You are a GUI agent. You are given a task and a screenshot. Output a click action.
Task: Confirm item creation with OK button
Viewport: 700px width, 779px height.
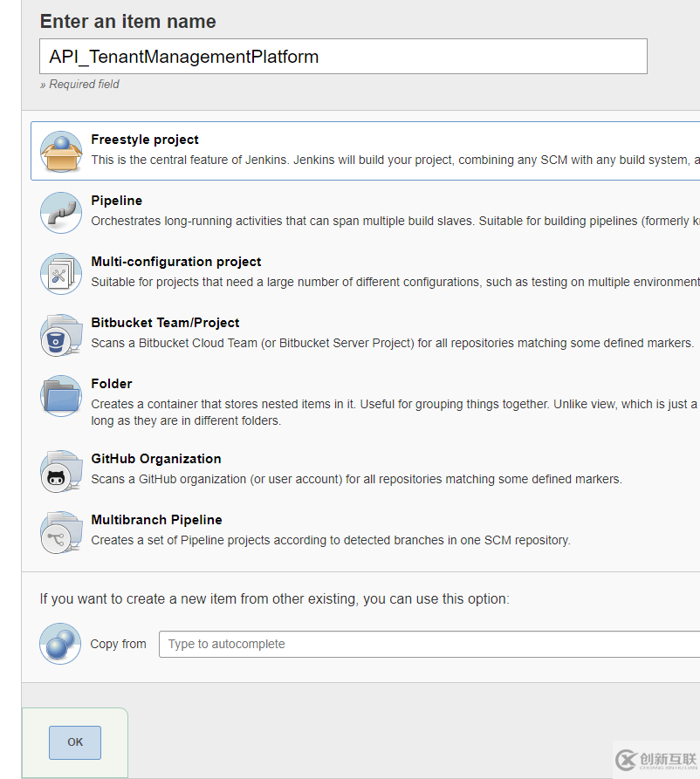tap(75, 742)
